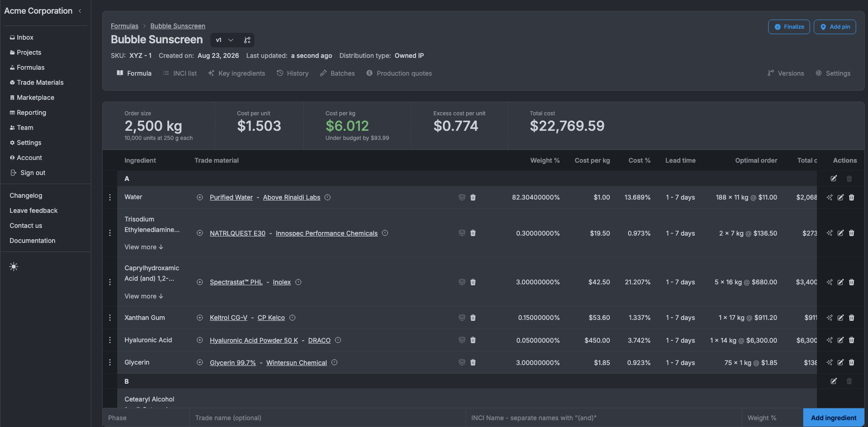The height and width of the screenshot is (427, 868).
Task: Open Trade Materials in the sidebar
Action: pos(36,82)
